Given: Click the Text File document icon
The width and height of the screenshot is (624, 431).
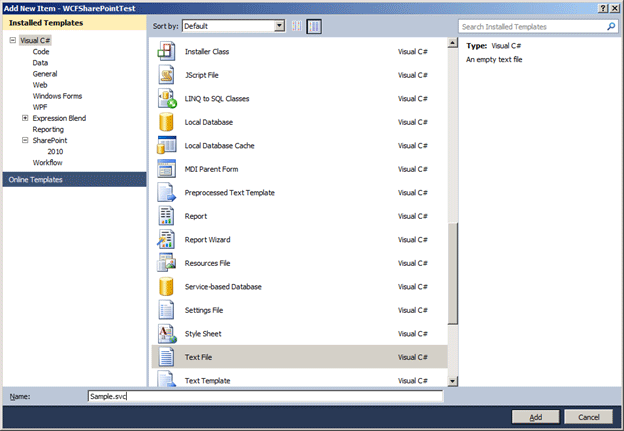Looking at the screenshot, I should (x=166, y=357).
